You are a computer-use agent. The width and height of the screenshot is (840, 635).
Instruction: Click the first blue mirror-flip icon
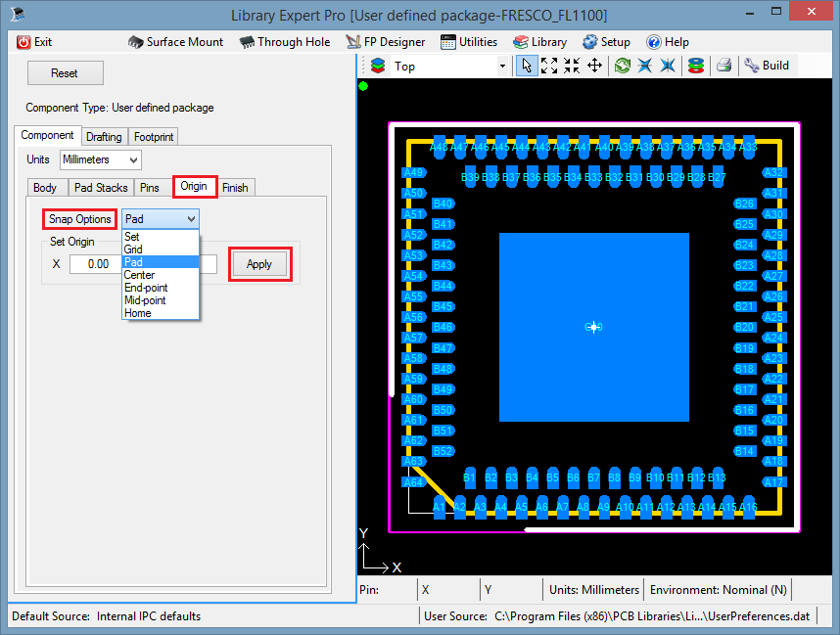645,66
